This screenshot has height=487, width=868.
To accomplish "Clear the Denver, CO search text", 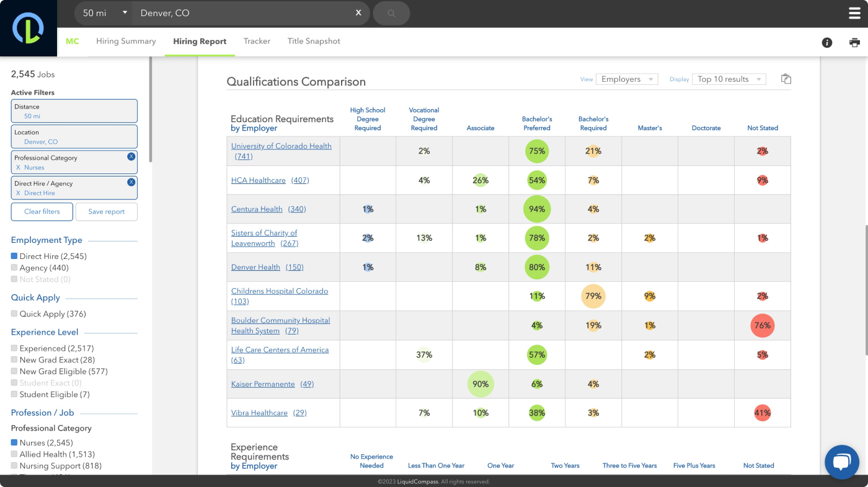I will point(358,13).
